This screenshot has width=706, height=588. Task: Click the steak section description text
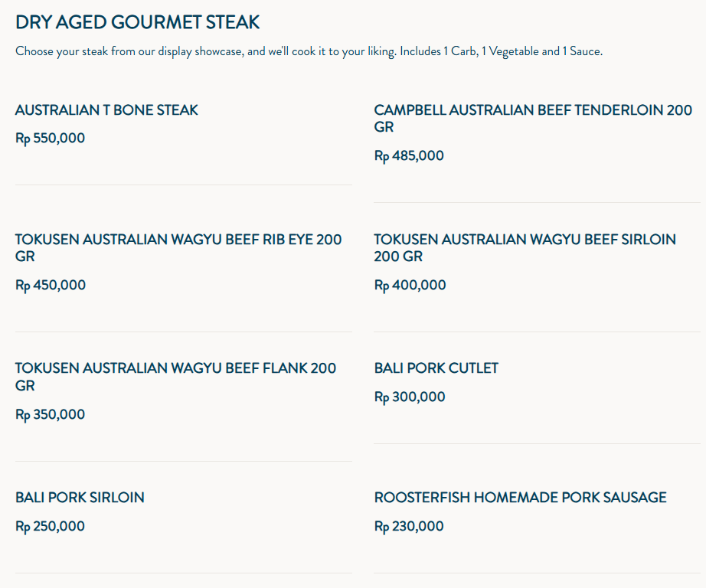[x=309, y=51]
